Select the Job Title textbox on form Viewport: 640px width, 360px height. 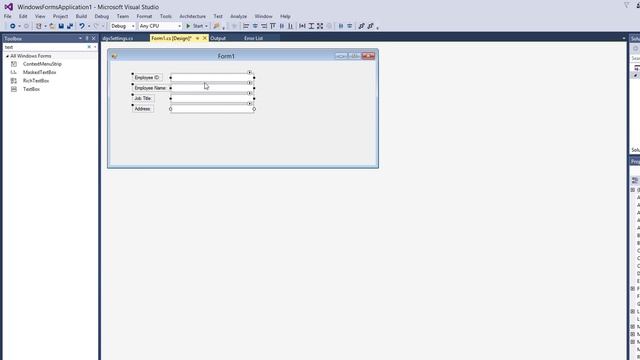click(x=212, y=98)
